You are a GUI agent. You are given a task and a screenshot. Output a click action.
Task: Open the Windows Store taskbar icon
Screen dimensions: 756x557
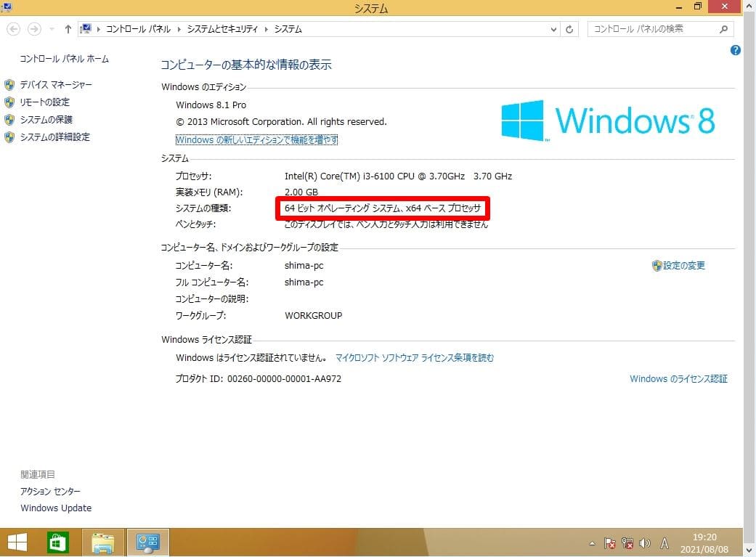point(58,542)
